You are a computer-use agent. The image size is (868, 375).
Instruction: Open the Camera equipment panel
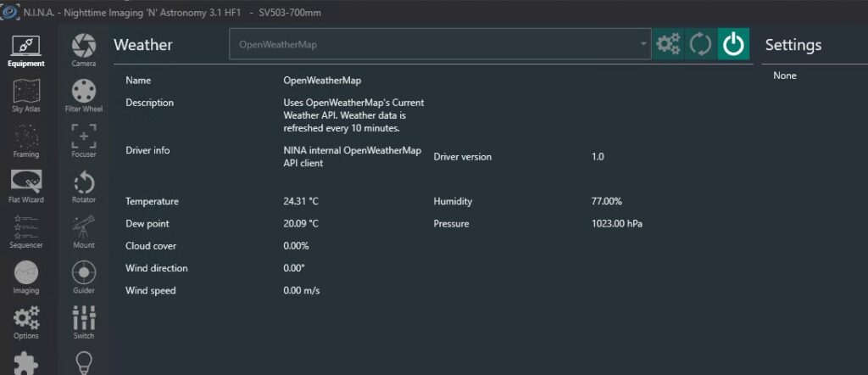[84, 50]
